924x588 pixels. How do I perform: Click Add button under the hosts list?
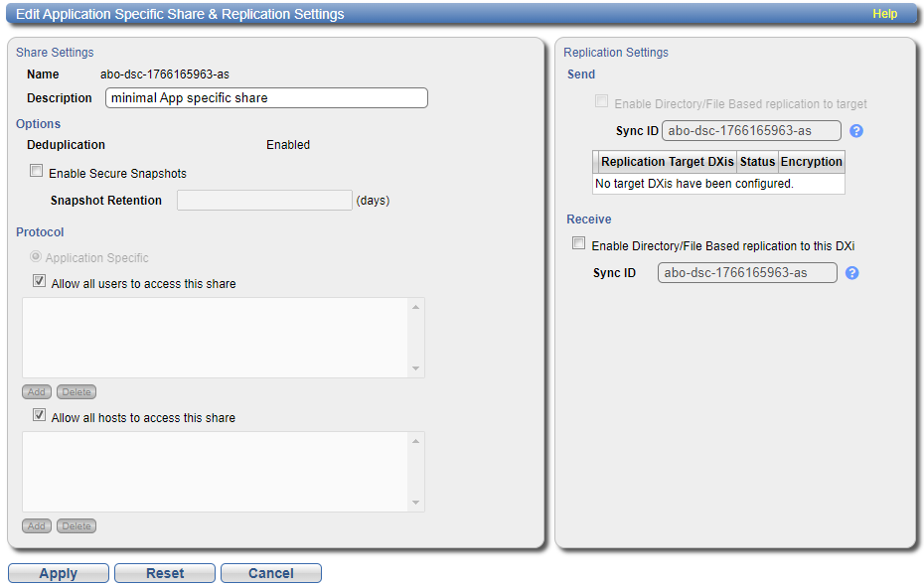(37, 526)
